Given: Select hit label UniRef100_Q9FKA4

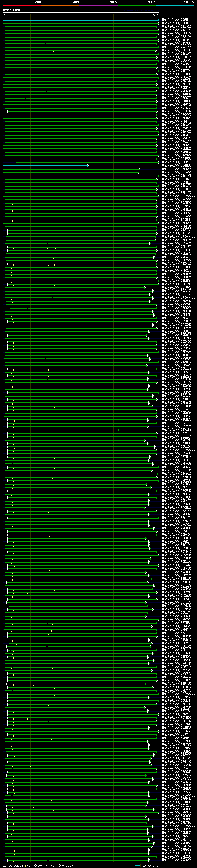Looking at the screenshot, I should [177, 91].
